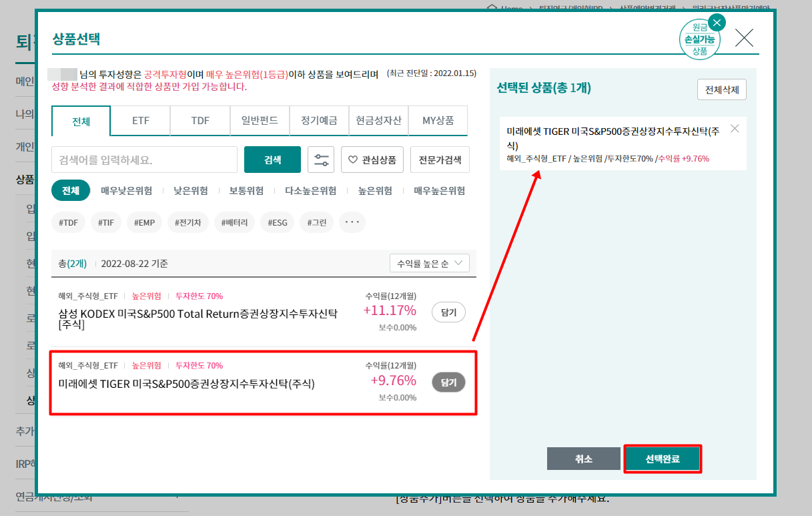The width and height of the screenshot is (812, 516).
Task: Open the 현금성자산 tab
Action: (378, 121)
